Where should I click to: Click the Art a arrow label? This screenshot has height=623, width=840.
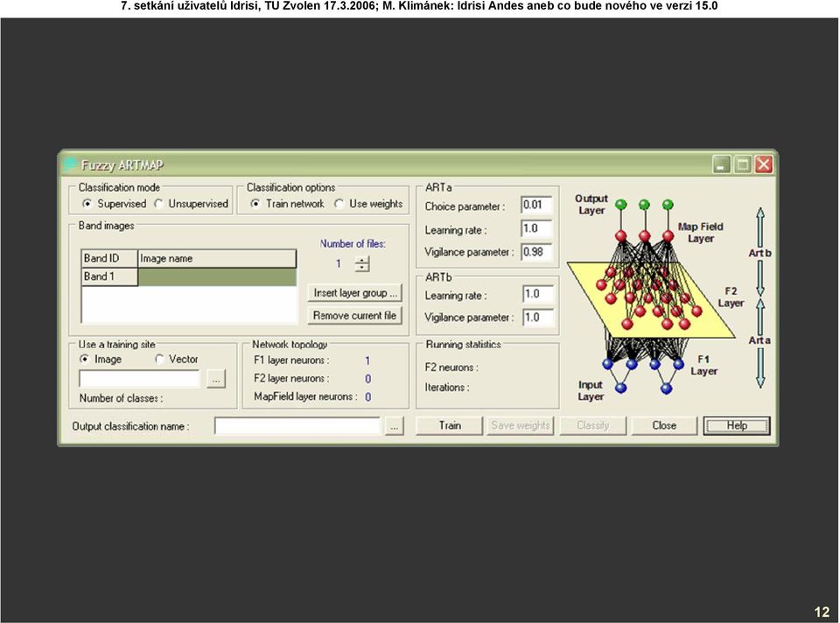(x=759, y=340)
